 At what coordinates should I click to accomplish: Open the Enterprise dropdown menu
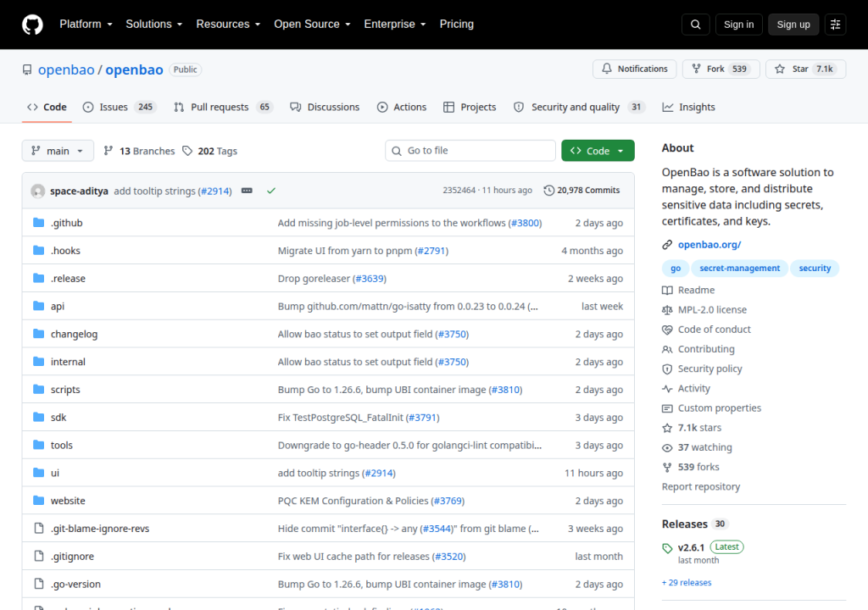coord(395,25)
